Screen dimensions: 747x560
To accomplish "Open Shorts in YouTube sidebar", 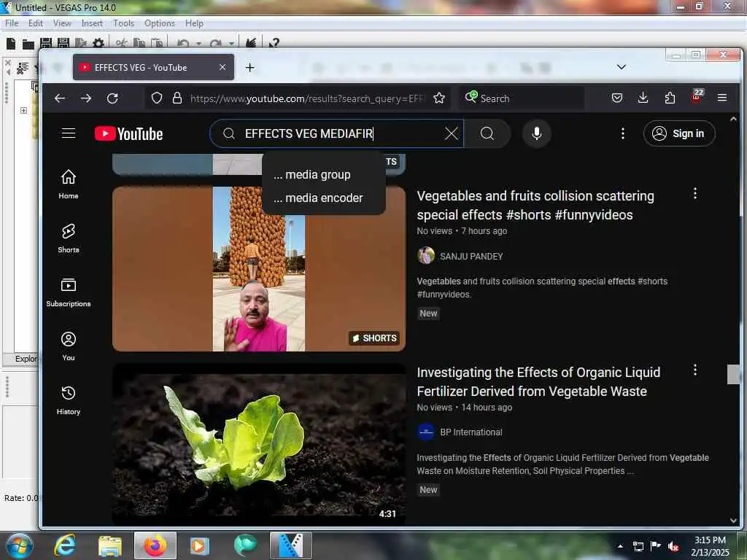I will coord(69,238).
